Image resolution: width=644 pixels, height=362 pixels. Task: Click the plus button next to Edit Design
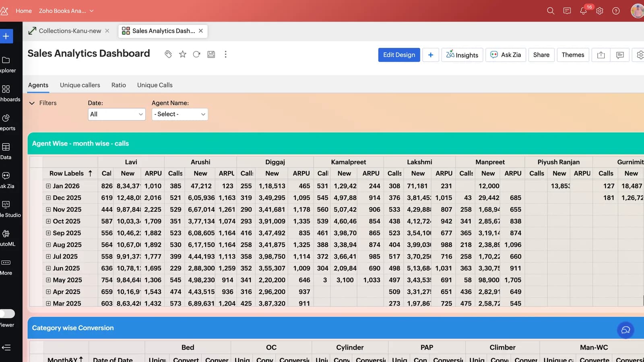[431, 55]
